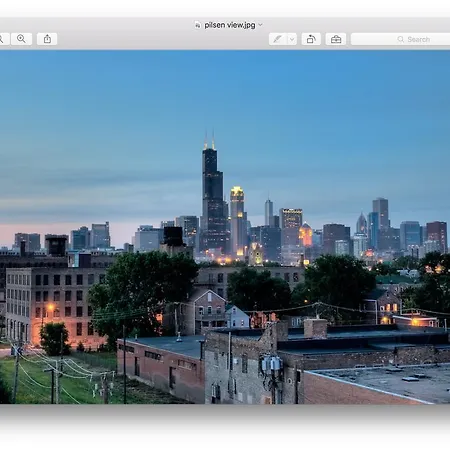This screenshot has height=450, width=450.
Task: Click the pilsen view.jpg window title
Action: tap(230, 25)
